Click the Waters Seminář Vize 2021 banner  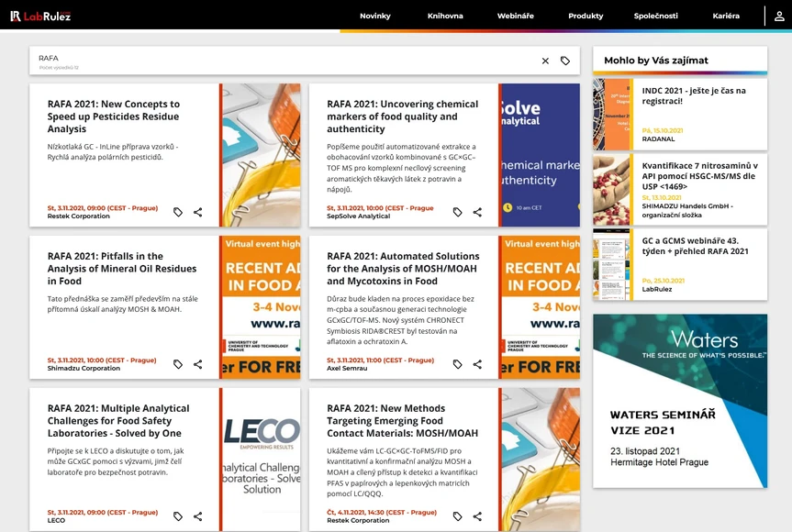pyautogui.click(x=679, y=401)
